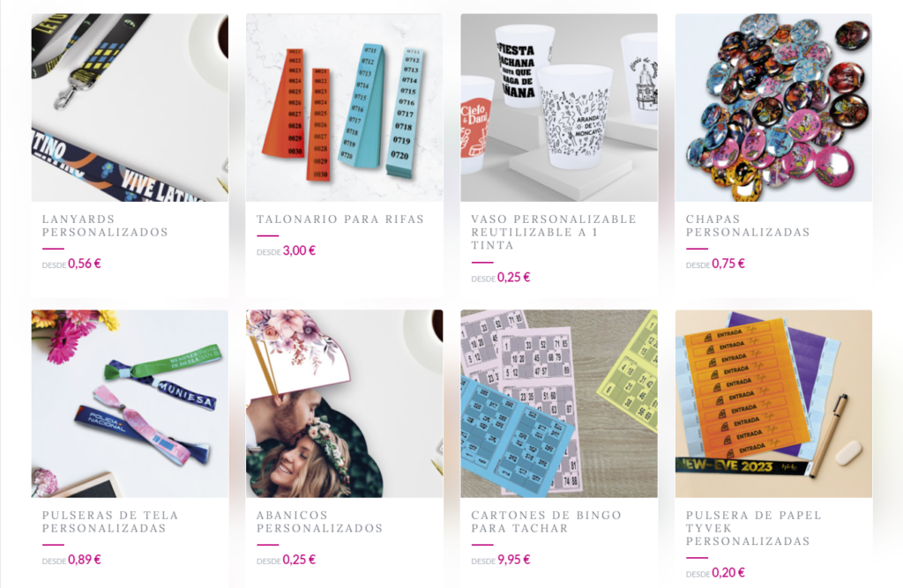Open the Talonario para Rifas product photo
This screenshot has height=588, width=903.
345,108
